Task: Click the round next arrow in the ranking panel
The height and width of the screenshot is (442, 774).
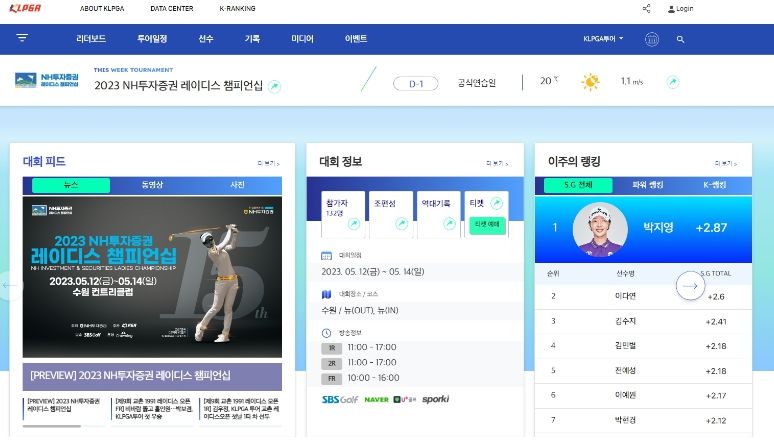Action: click(x=690, y=286)
